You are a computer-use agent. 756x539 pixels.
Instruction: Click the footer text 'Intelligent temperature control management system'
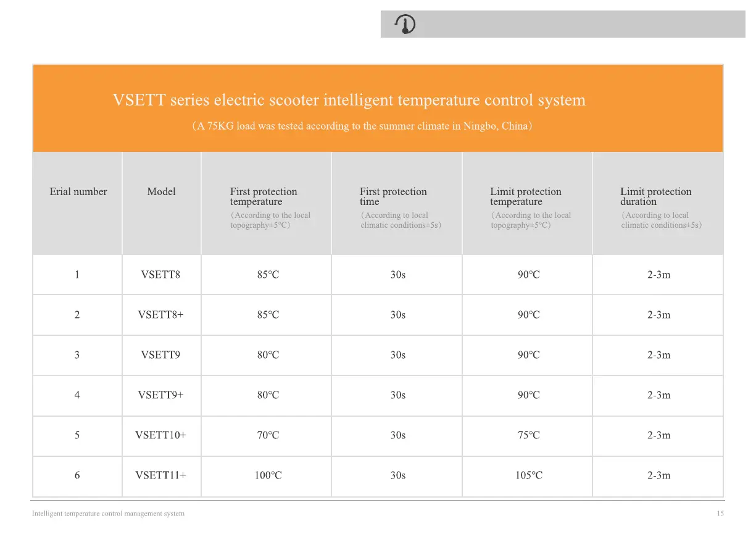click(x=108, y=514)
